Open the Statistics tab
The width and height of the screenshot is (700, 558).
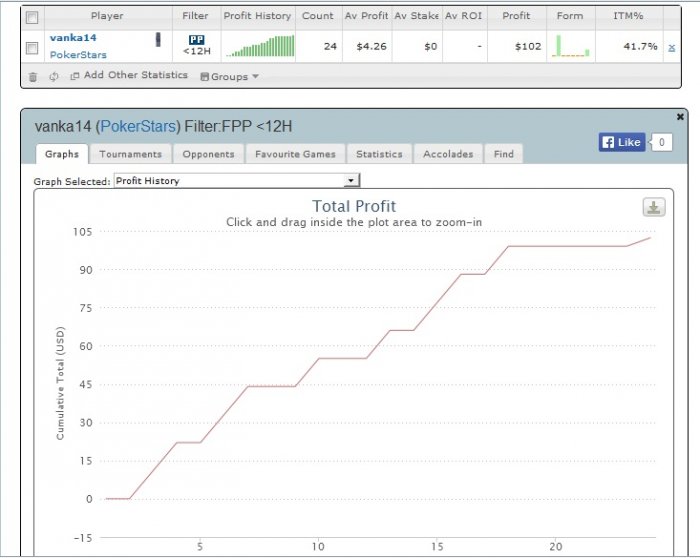click(x=379, y=154)
